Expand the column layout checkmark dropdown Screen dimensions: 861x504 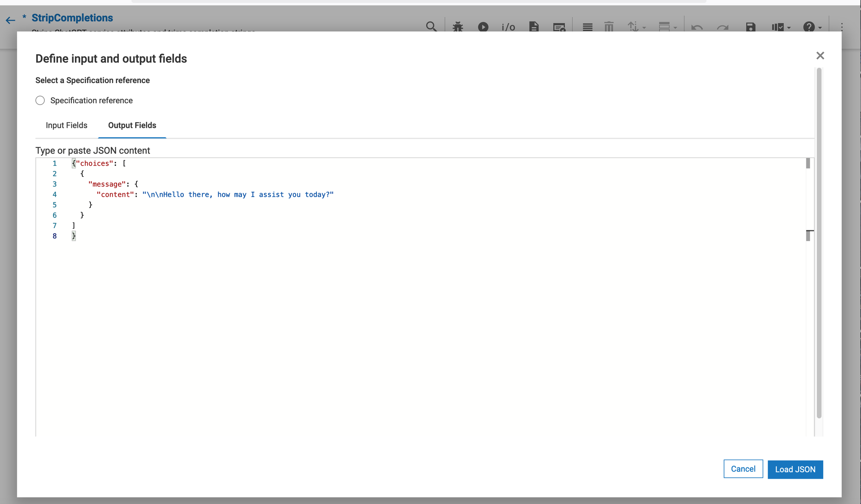tap(780, 27)
